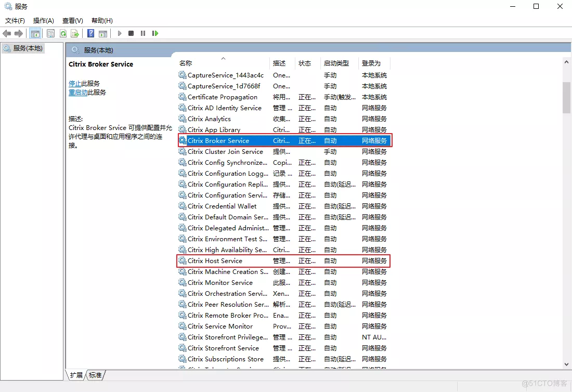
Task: Switch to the 标准 tab
Action: coord(96,375)
